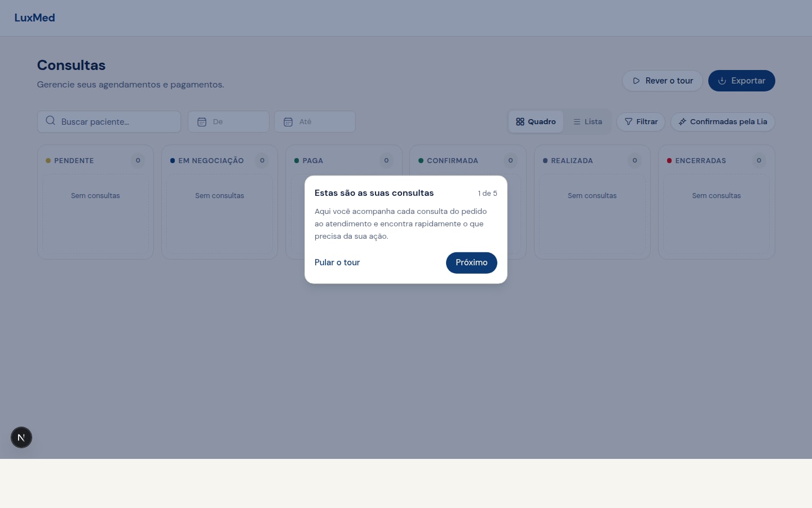Click Sem consultas in PENDENTE column
812x508 pixels.
click(x=95, y=196)
